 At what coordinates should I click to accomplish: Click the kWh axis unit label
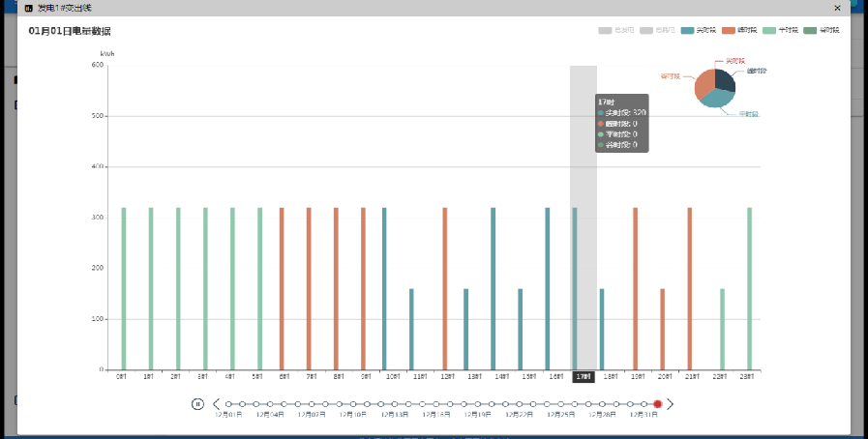tap(107, 53)
